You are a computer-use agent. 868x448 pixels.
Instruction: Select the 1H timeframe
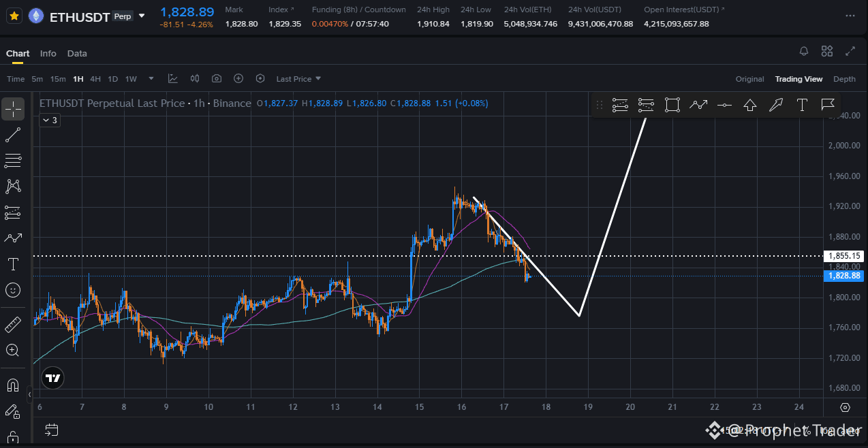click(78, 79)
